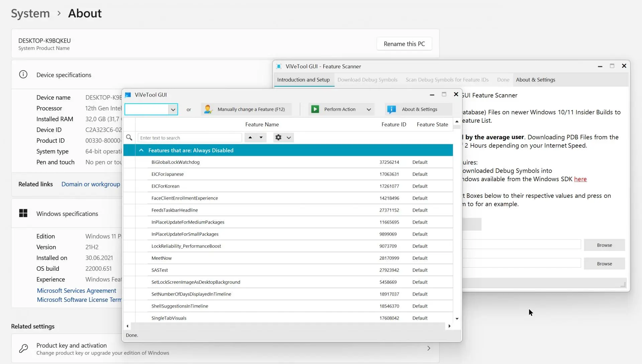Screen dimensions: 642x364
Task: Click the horizontal scrollbar right arrow
Action: (x=449, y=326)
